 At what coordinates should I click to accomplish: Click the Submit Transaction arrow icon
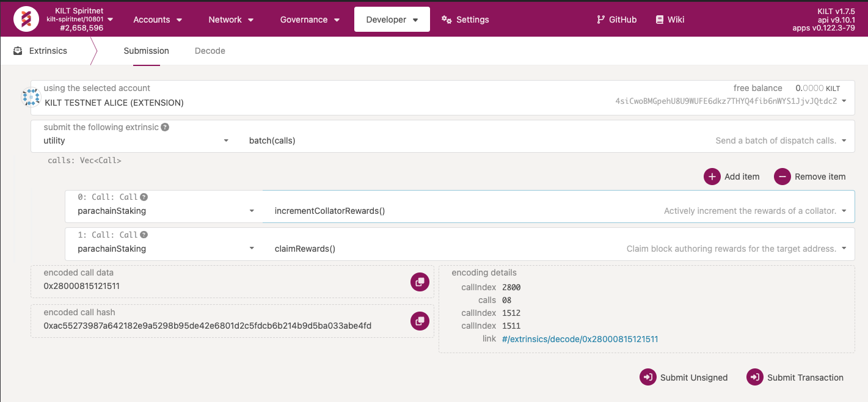(755, 377)
